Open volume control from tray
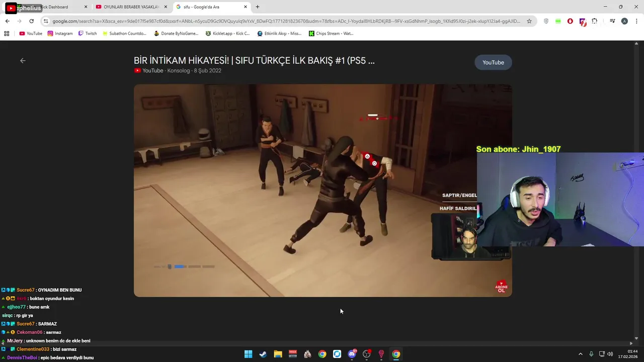644x362 pixels. (610, 354)
